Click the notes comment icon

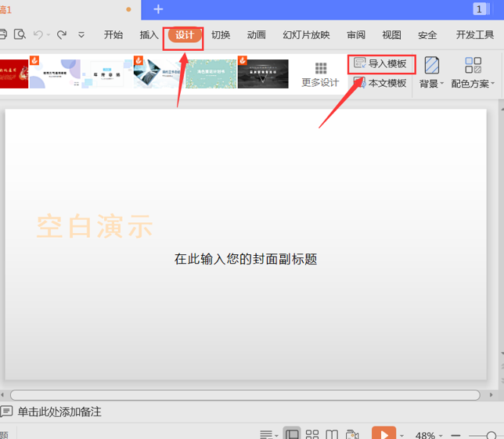coord(6,412)
